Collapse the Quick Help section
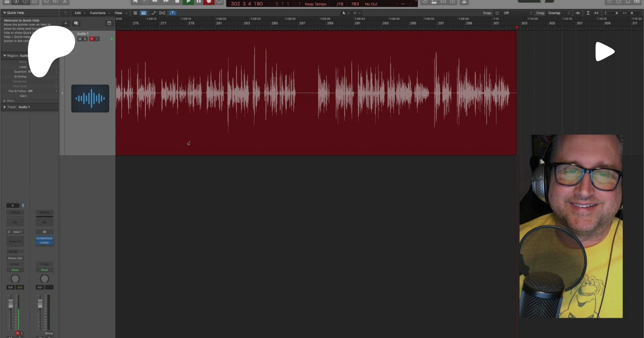 (x=5, y=13)
